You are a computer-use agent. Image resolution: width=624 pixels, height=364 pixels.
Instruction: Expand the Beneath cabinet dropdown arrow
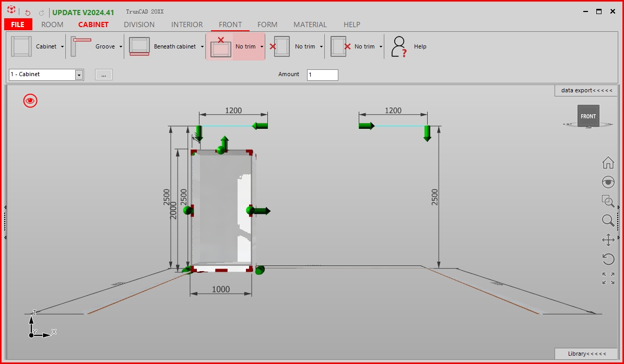pyautogui.click(x=202, y=47)
